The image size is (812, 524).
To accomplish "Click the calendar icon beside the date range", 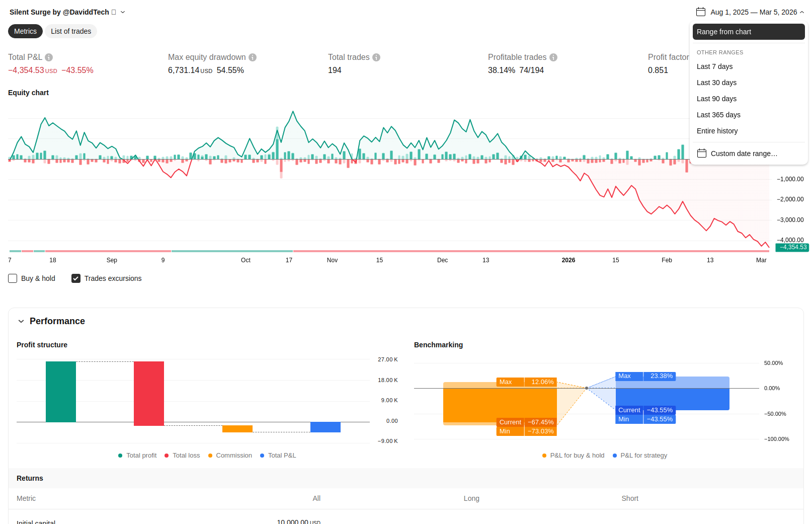I will 700,12.
